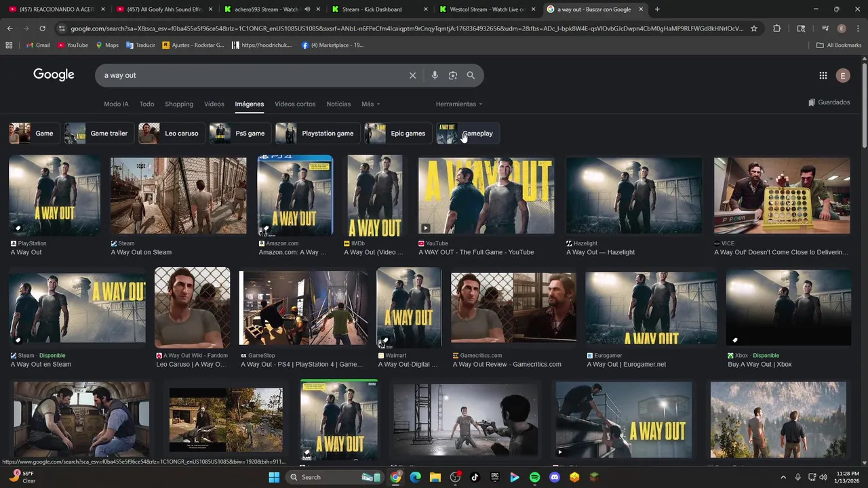The image size is (868, 488).
Task: Switch to the Noticias tab
Action: click(x=338, y=104)
